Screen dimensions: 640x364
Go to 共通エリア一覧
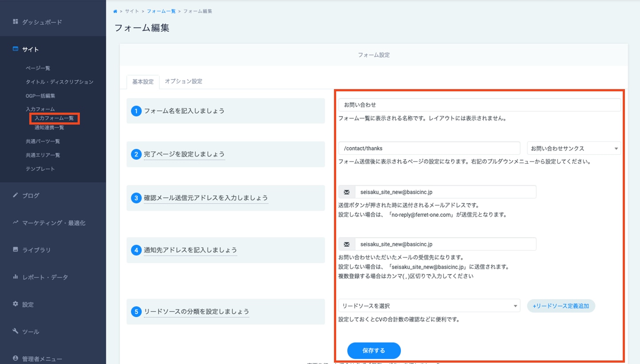coord(43,155)
